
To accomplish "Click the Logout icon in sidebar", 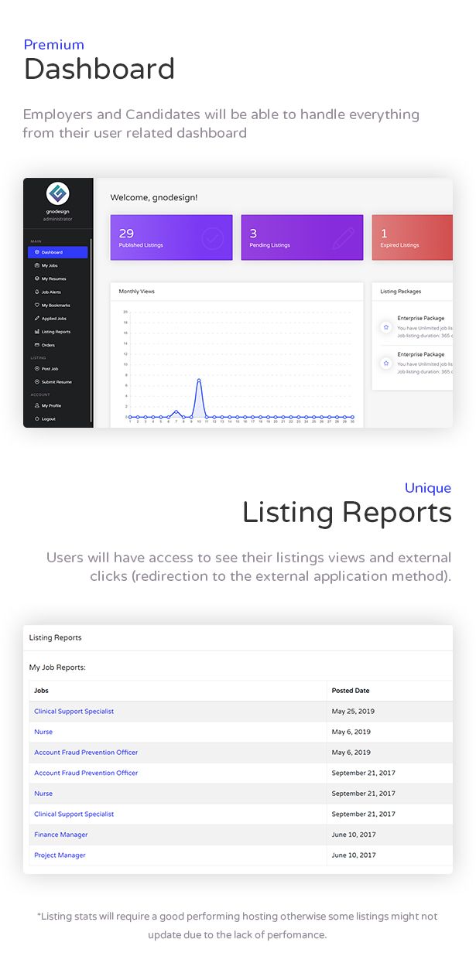I will (36, 418).
